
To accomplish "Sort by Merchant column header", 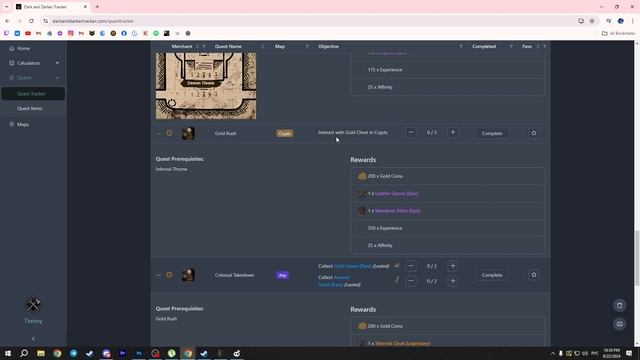I will pyautogui.click(x=182, y=47).
